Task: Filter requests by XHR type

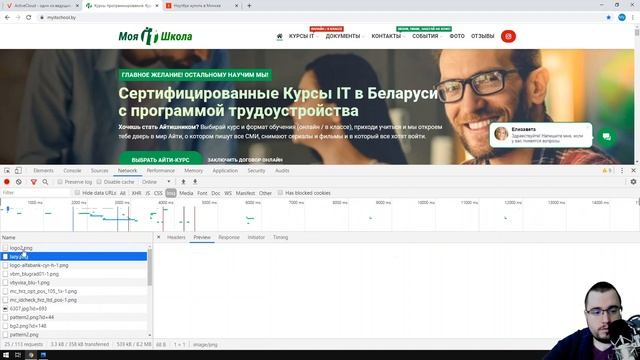Action: pyautogui.click(x=136, y=193)
